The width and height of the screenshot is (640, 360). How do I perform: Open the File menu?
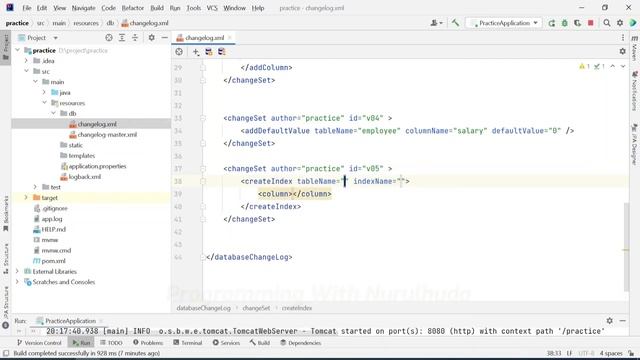pos(27,8)
